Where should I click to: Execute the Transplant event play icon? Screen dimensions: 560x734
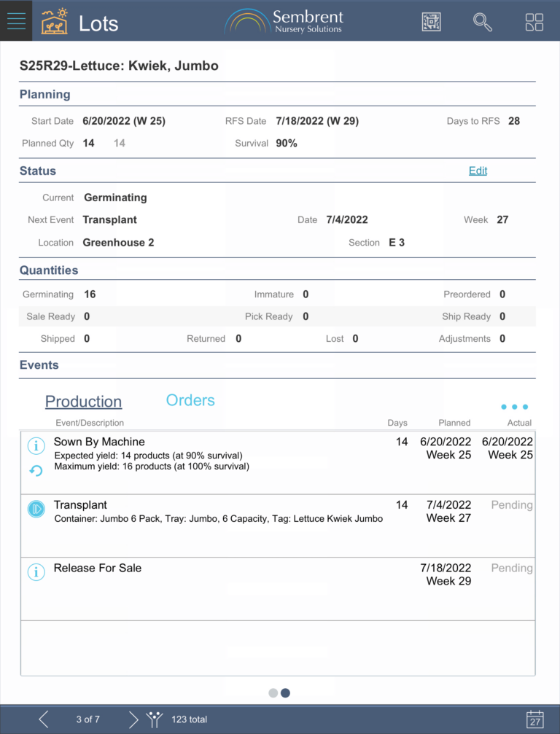pyautogui.click(x=36, y=509)
